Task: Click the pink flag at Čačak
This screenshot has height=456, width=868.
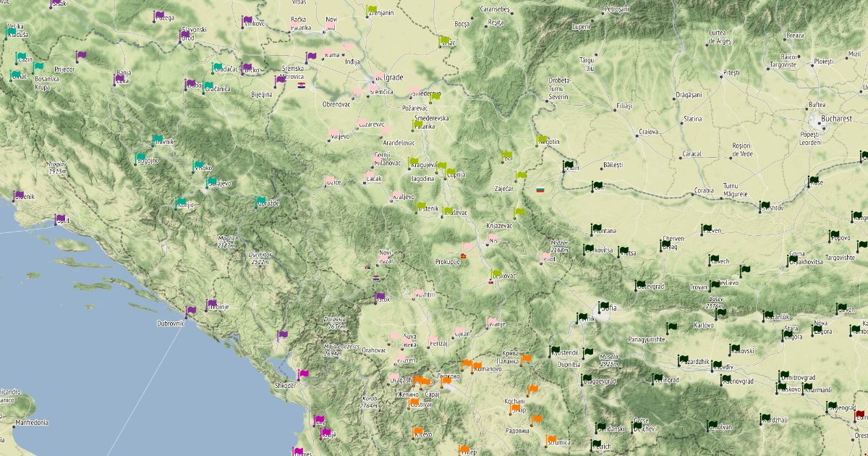Action: [x=371, y=177]
